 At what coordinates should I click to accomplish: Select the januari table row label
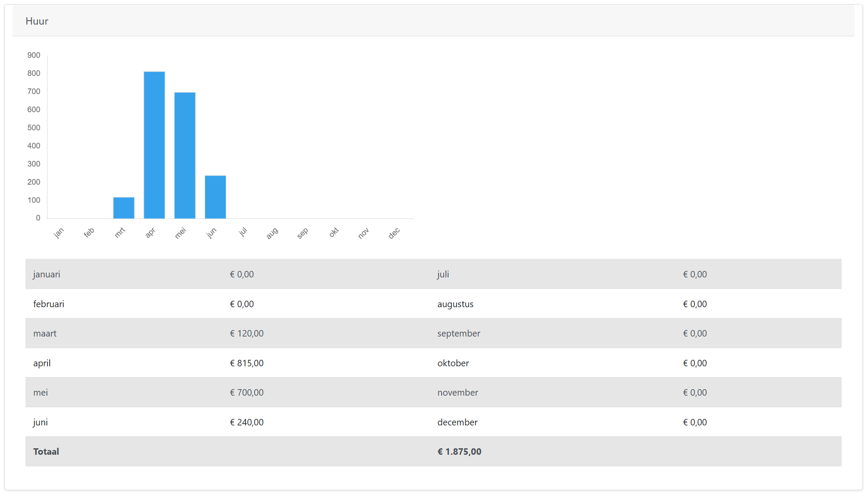tap(47, 274)
